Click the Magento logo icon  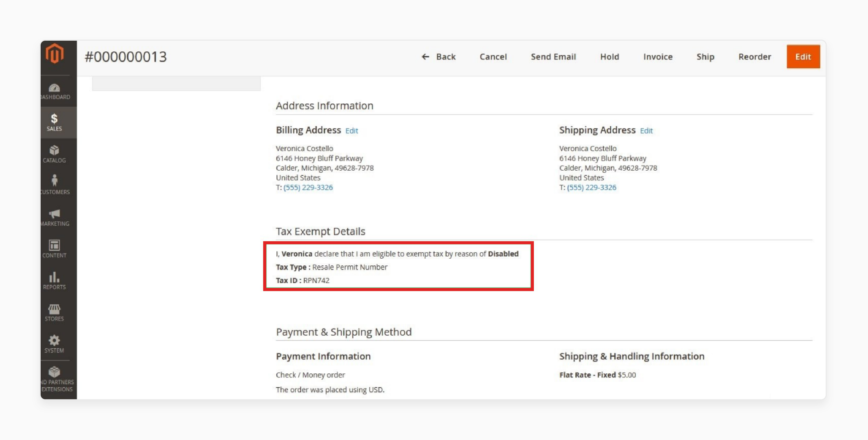pyautogui.click(x=55, y=53)
